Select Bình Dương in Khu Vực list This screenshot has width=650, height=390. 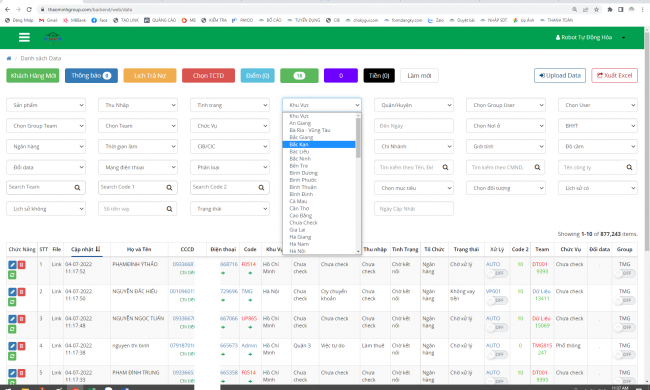319,173
